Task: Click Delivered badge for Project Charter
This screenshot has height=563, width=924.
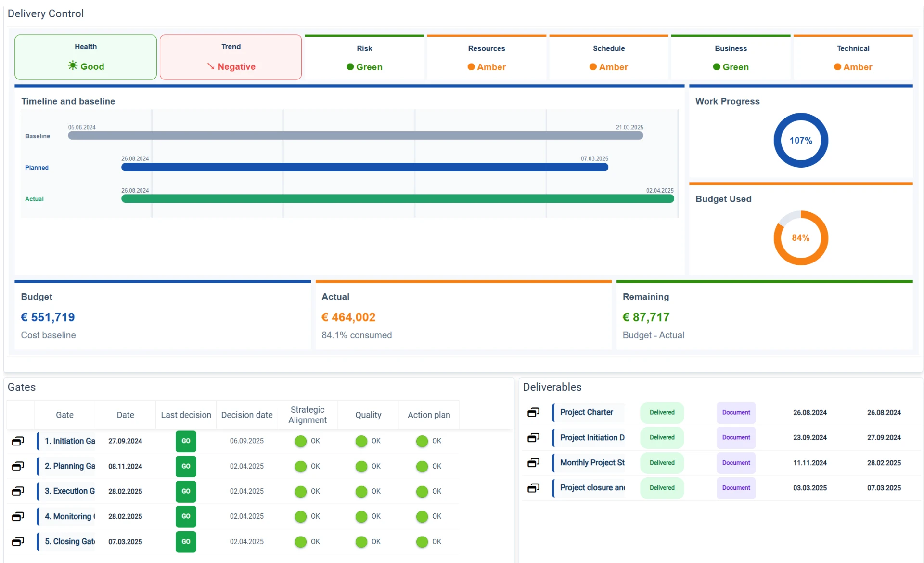Action: [x=662, y=412]
